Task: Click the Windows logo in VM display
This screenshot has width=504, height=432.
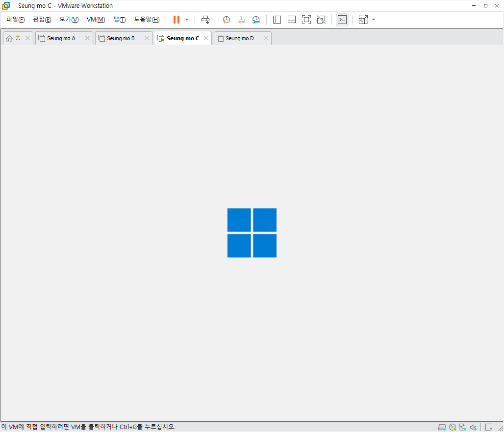Action: 252,233
